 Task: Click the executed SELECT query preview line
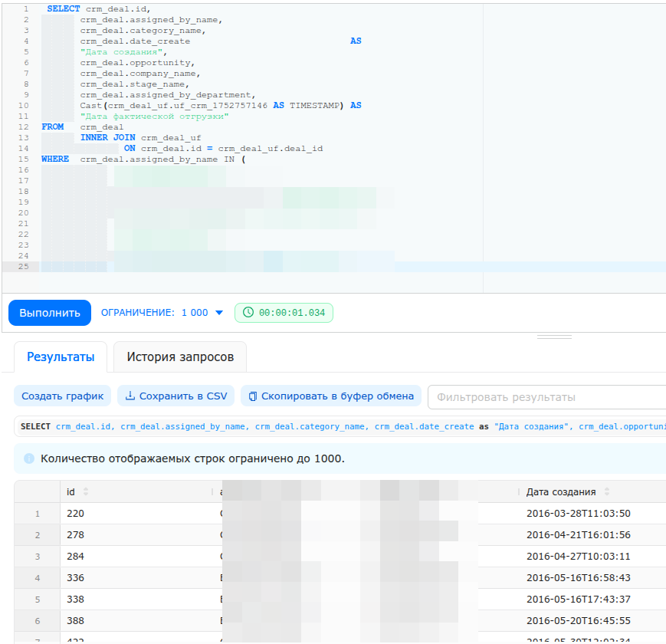[x=340, y=426]
